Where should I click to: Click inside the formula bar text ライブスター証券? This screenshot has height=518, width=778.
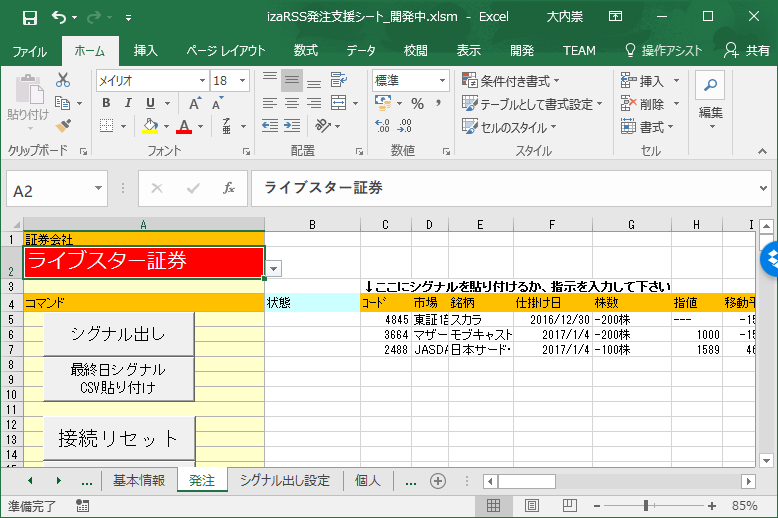(323, 188)
